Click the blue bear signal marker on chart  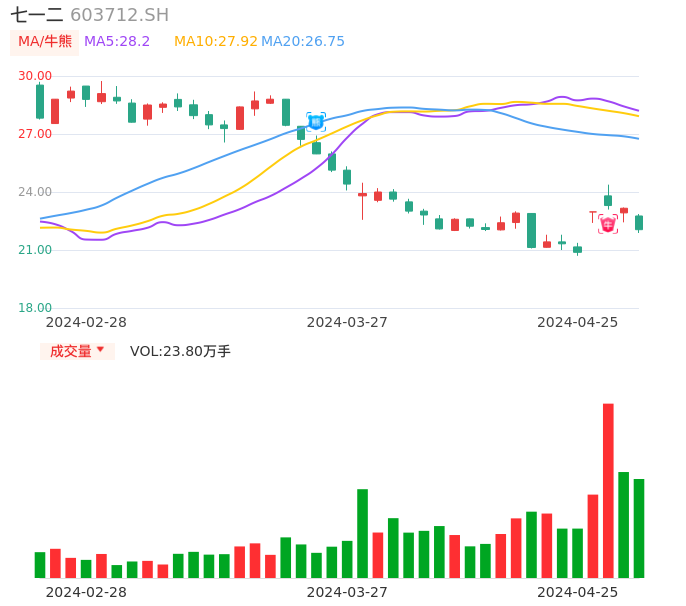[316, 122]
